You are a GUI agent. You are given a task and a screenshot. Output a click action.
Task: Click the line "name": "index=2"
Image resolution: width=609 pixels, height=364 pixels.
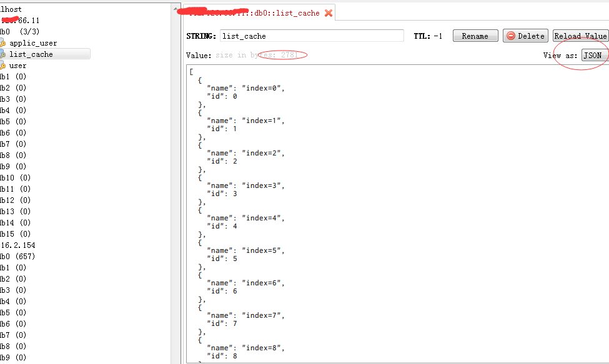pyautogui.click(x=246, y=153)
